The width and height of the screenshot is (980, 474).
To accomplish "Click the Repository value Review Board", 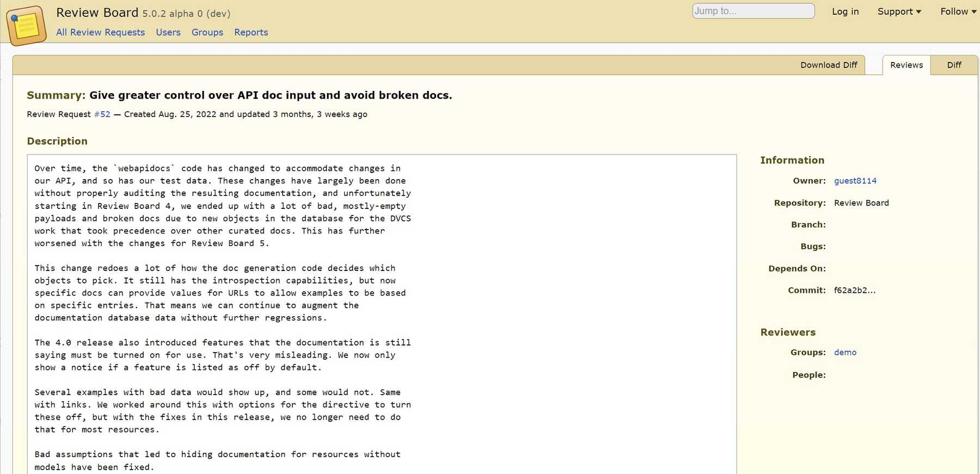I will (x=861, y=203).
